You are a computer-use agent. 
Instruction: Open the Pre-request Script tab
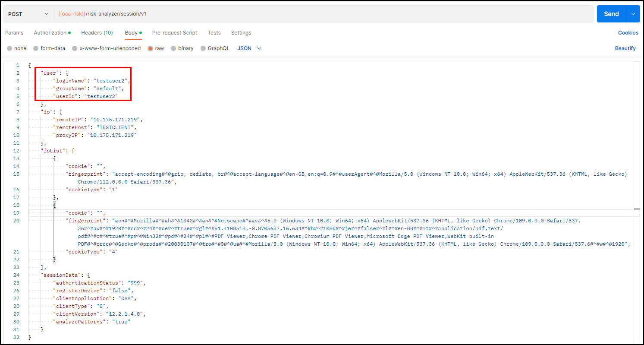click(175, 33)
